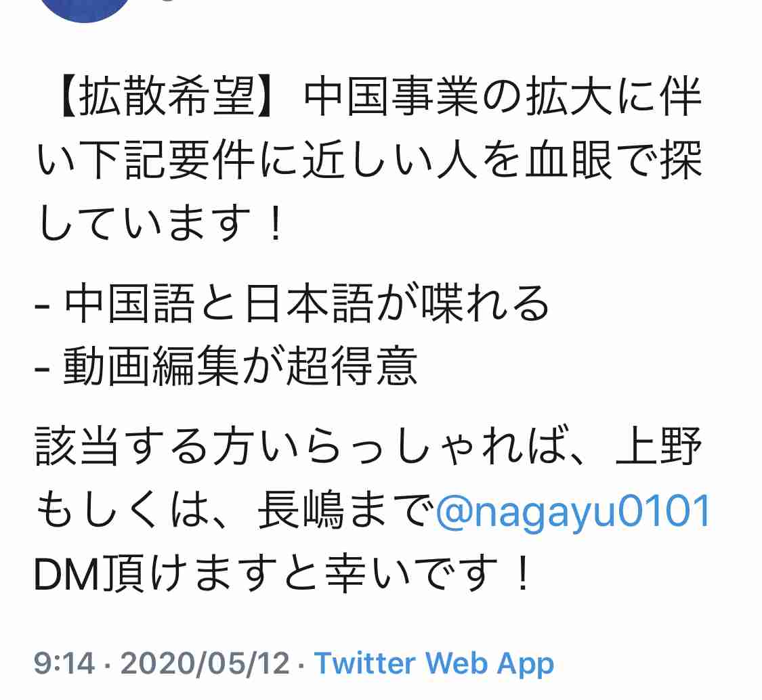Click the 中国語 word in first bullet
Screen dimensions: 762x700
[129, 303]
